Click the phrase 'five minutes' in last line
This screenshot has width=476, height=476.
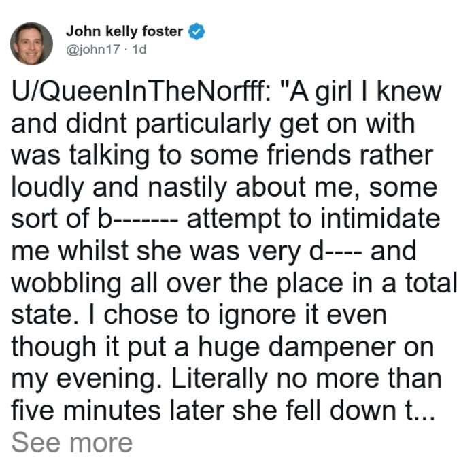(x=86, y=411)
